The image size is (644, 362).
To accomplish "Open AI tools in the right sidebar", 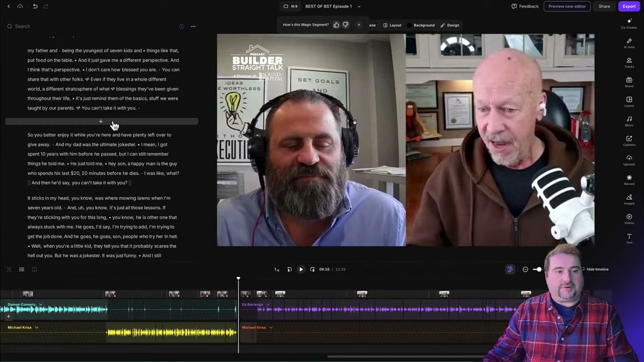I will point(629,43).
